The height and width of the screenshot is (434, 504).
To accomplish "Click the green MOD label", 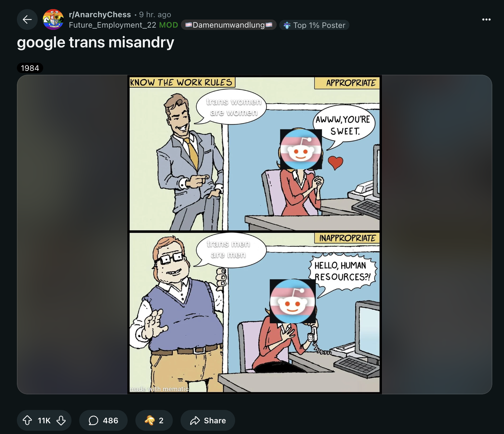I will click(x=169, y=25).
